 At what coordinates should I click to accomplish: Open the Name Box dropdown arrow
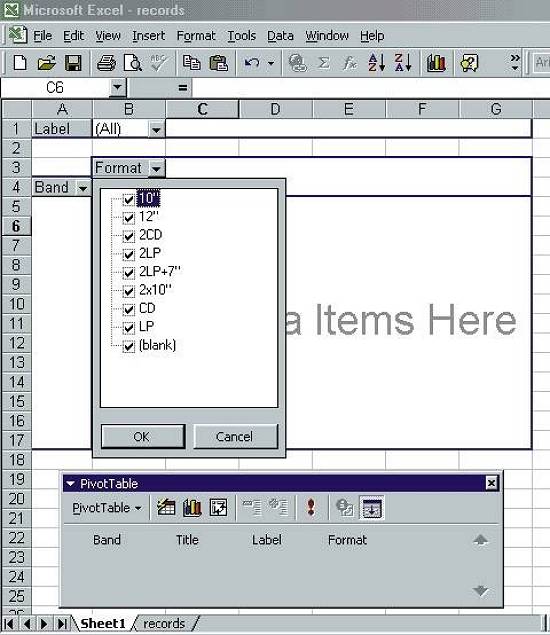[117, 87]
